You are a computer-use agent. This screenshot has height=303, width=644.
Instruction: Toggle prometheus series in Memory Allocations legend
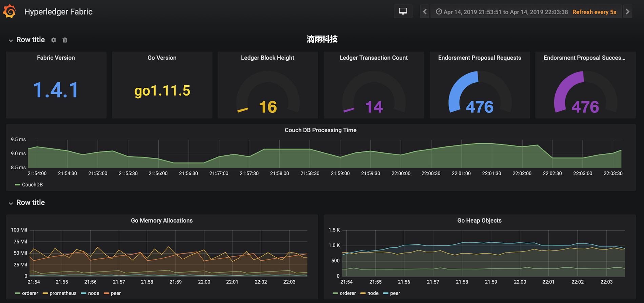click(x=63, y=294)
